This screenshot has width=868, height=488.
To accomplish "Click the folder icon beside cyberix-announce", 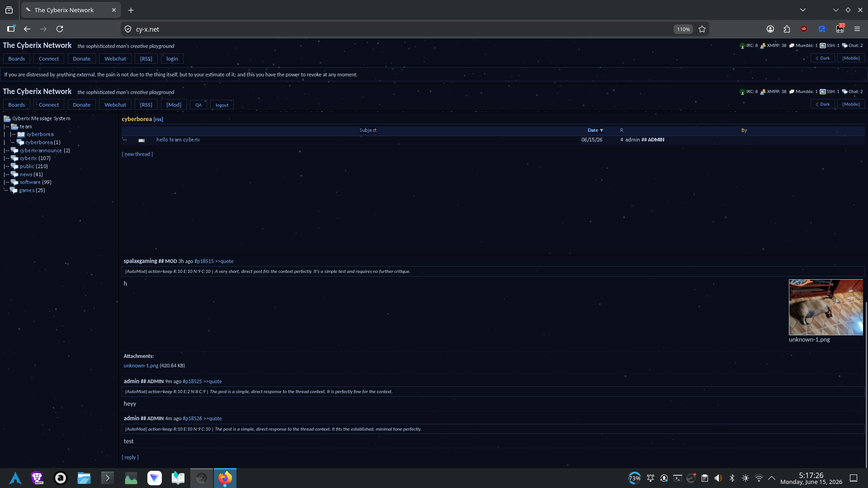I will (14, 150).
